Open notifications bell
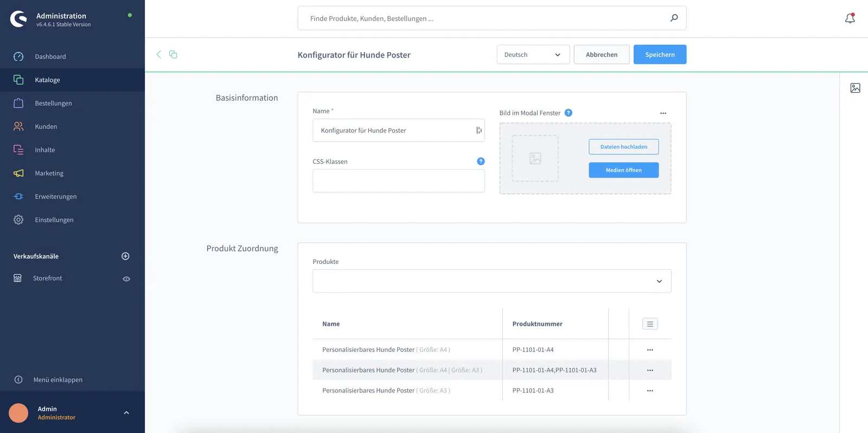868x433 pixels. coord(850,18)
